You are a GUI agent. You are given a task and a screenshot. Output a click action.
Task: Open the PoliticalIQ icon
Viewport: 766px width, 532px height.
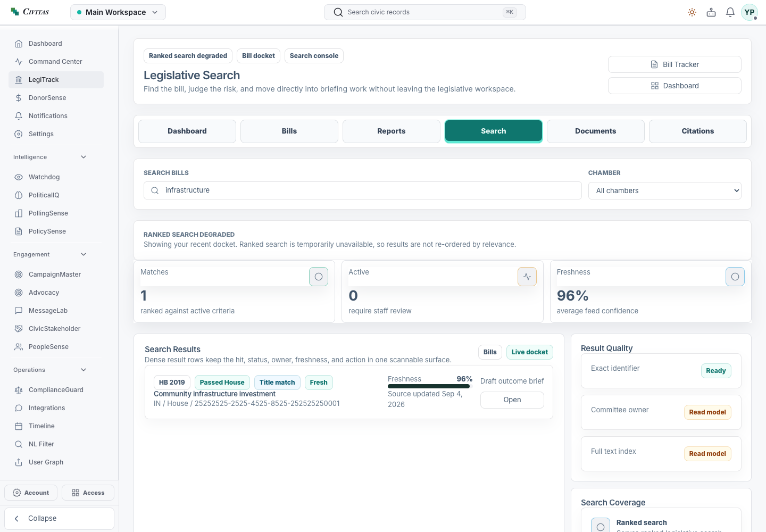pos(19,195)
